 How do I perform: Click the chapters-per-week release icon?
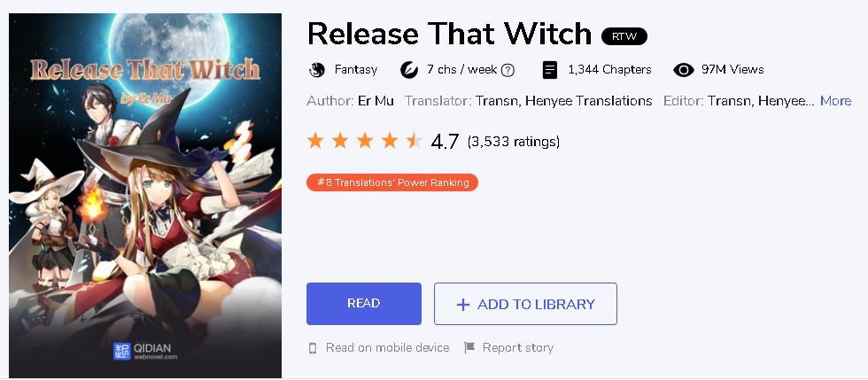pyautogui.click(x=408, y=70)
